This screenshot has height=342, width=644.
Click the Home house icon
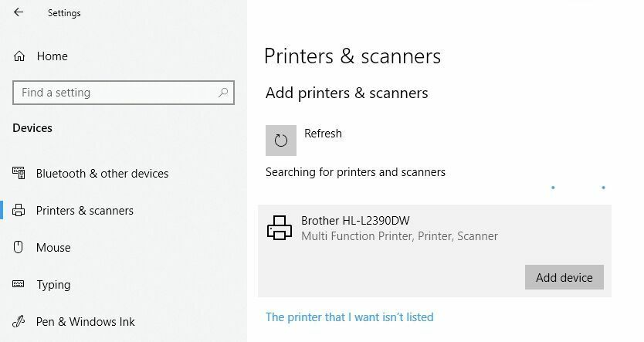[19, 56]
